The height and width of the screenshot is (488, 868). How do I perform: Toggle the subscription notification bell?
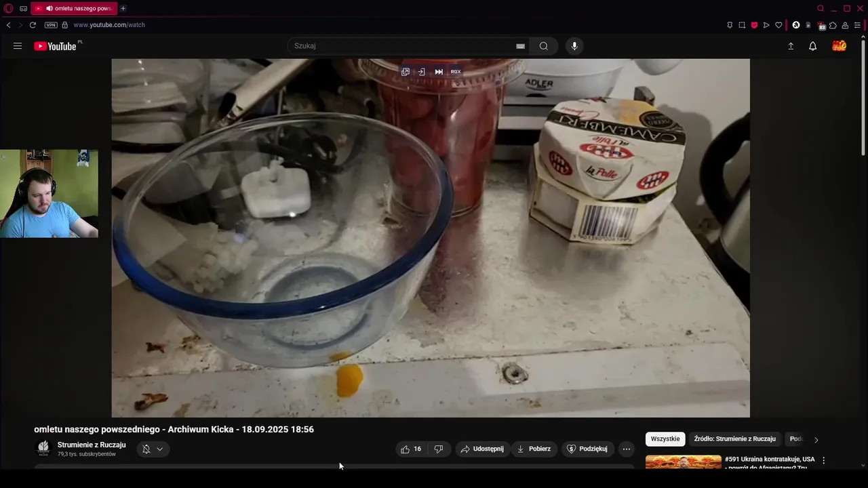click(146, 449)
